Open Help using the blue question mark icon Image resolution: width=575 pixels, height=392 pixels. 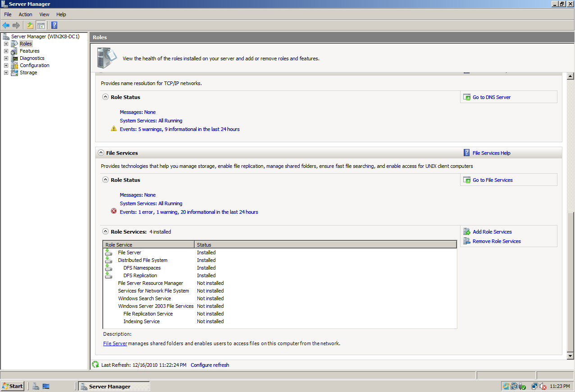54,25
